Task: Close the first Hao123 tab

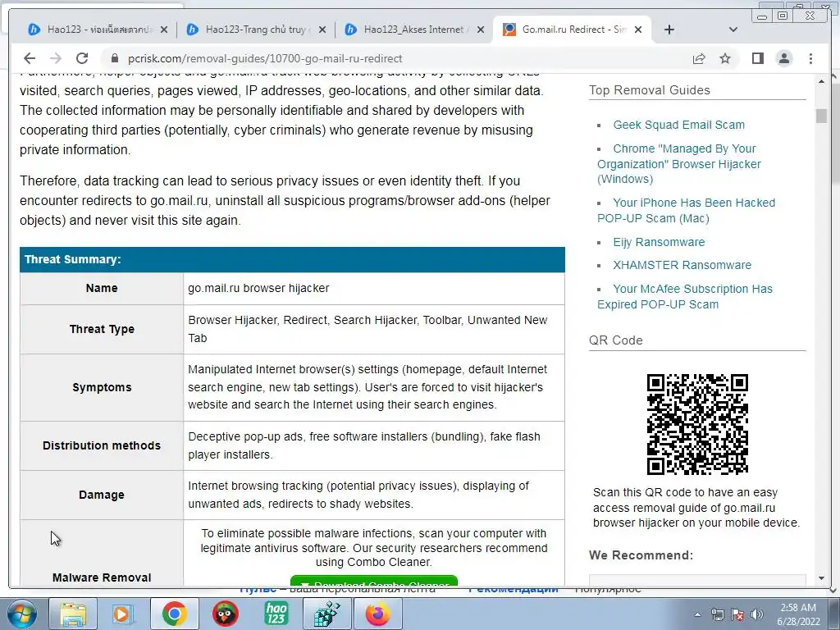Action: click(x=164, y=30)
